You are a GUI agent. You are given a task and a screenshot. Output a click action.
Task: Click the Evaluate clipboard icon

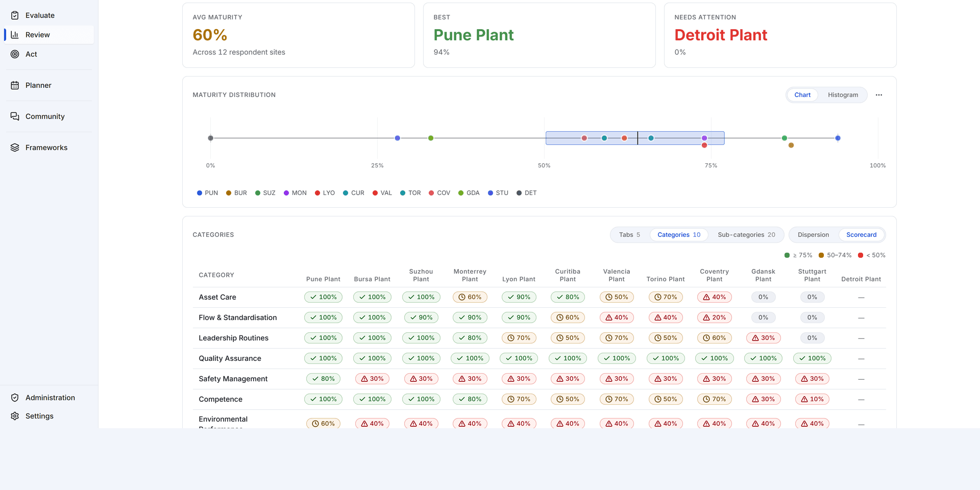click(x=15, y=15)
